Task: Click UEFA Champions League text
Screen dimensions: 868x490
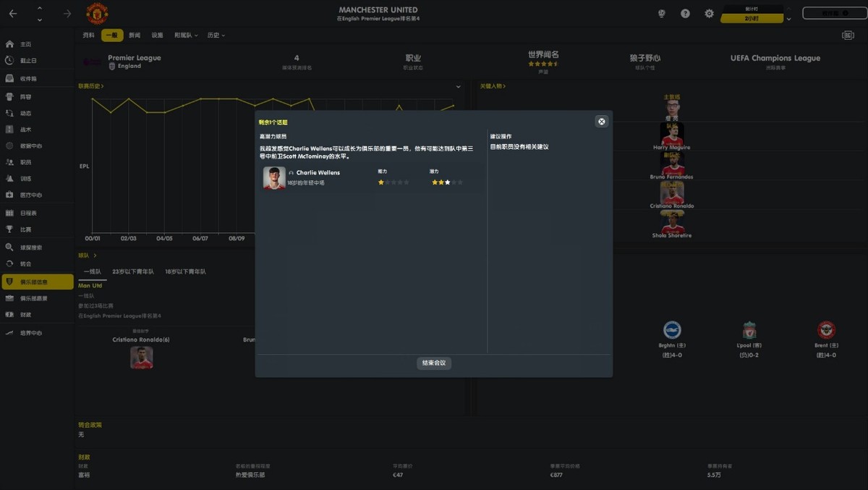Action: point(775,58)
